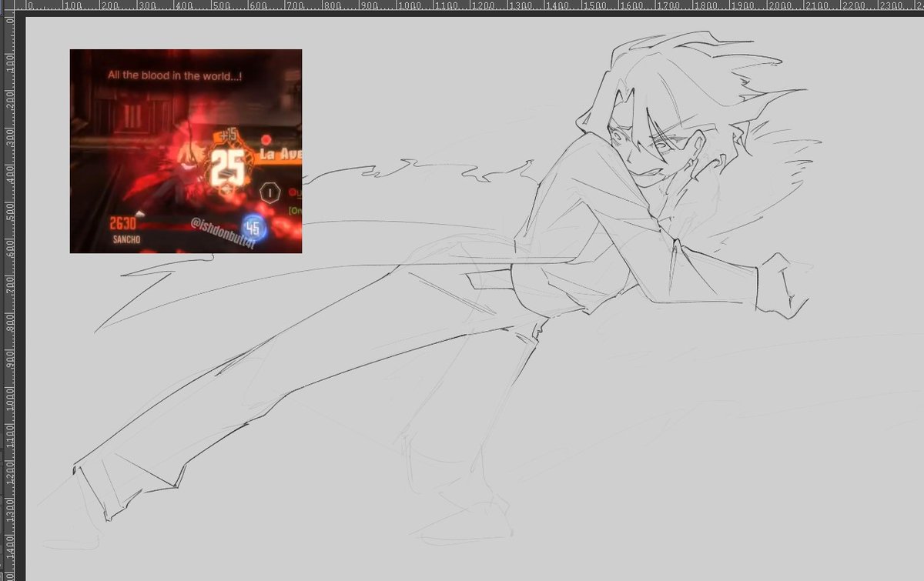Viewport: 924px width, 581px height.
Task: Click the circular blue "45" badge in reference image
Action: (253, 227)
